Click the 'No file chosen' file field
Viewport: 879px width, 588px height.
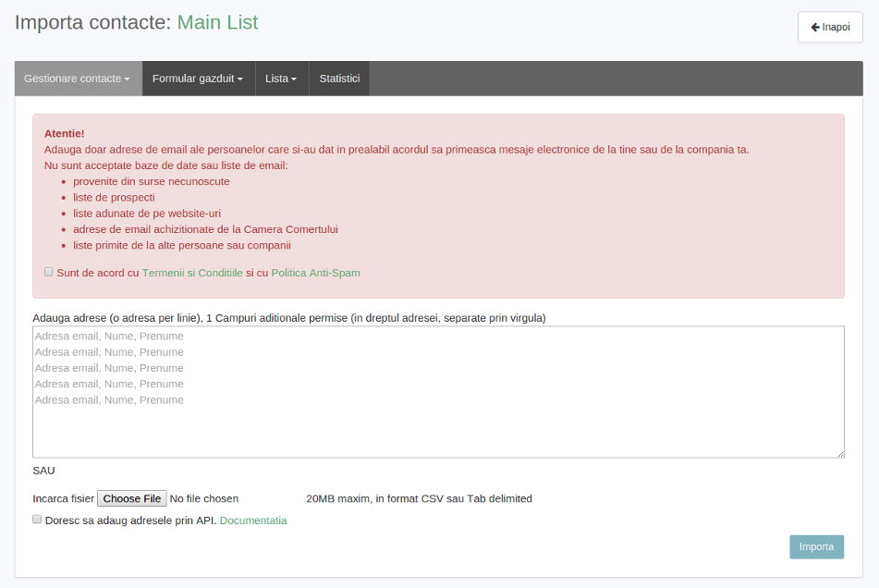pos(204,498)
